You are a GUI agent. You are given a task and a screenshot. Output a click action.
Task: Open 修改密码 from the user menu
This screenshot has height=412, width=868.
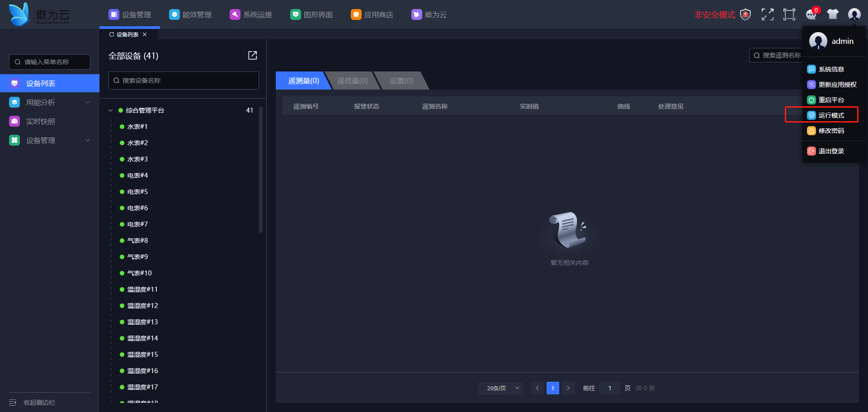pos(830,131)
